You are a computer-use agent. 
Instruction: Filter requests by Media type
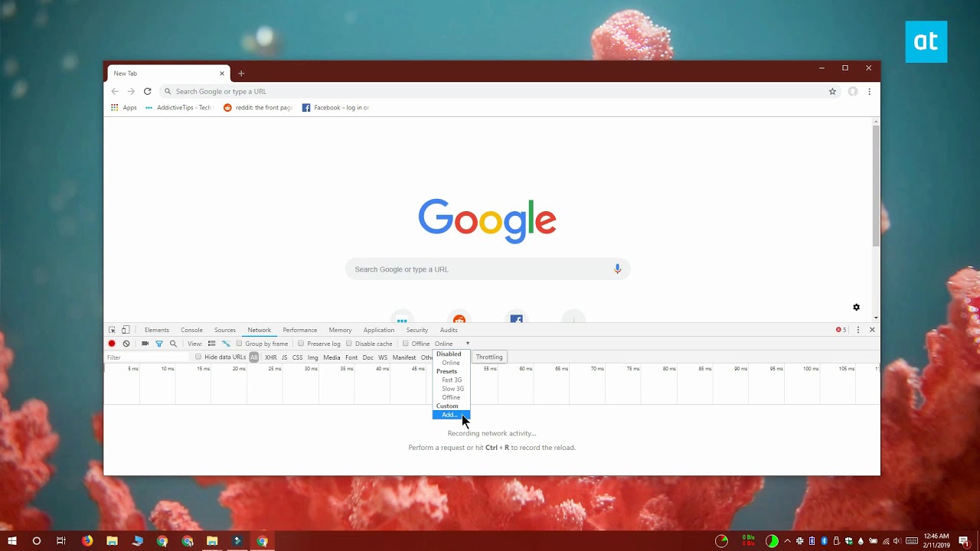(332, 357)
